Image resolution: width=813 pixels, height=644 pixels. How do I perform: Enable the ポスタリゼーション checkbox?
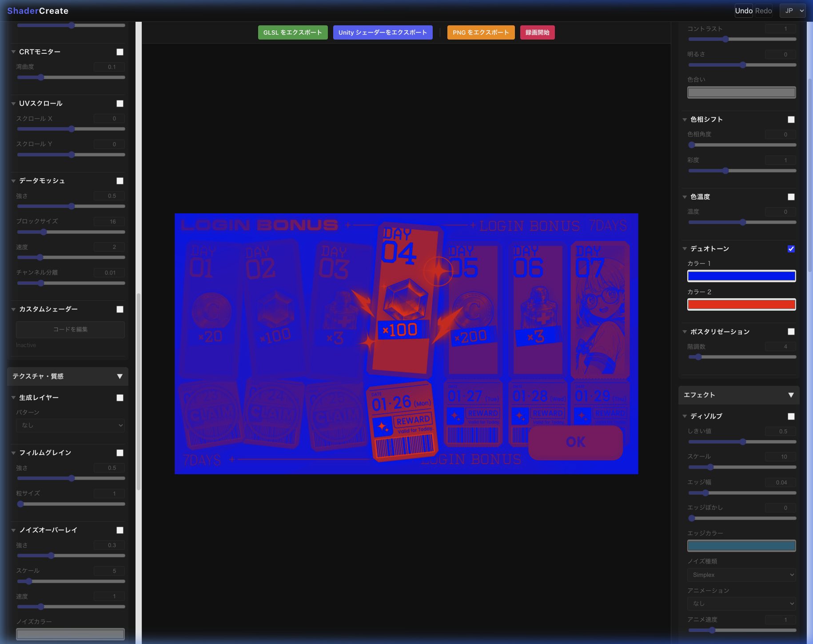[x=791, y=332]
